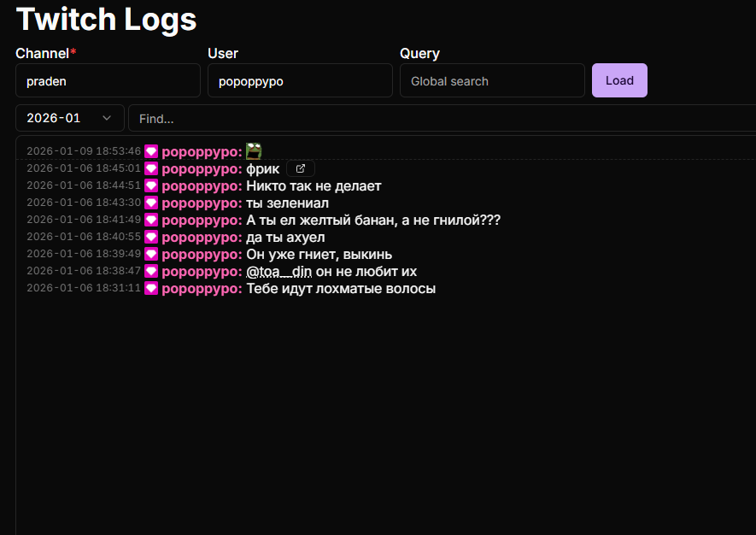756x535 pixels.
Task: Click timestamp 2026-01-06 18:43:30
Action: [84, 203]
